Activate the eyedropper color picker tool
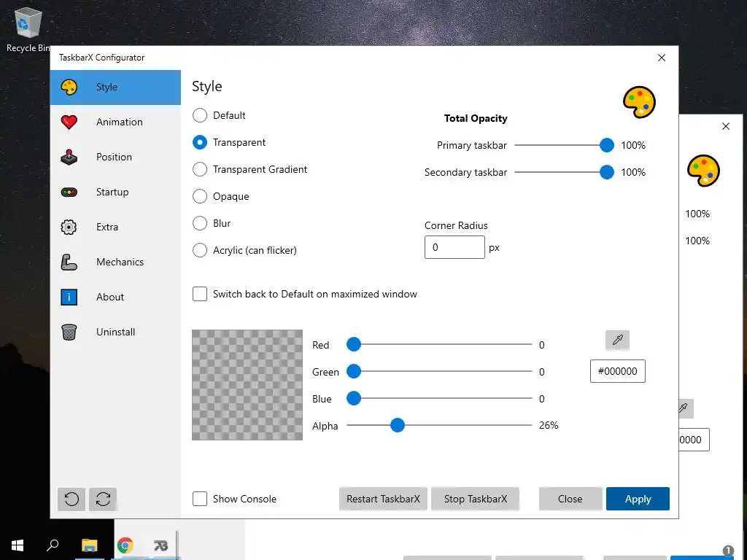 pos(617,340)
